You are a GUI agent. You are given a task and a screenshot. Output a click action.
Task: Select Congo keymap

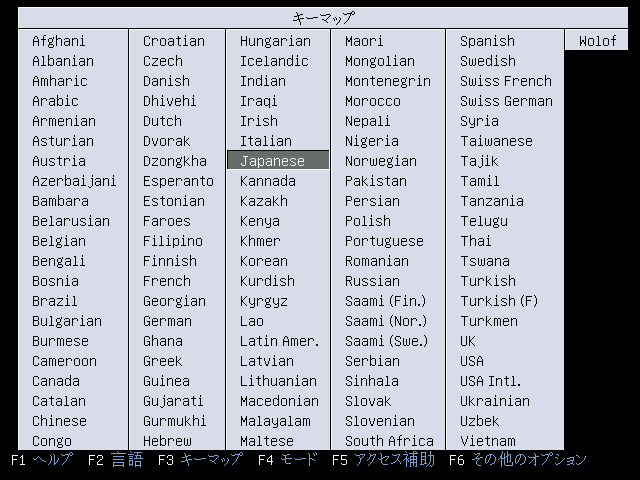52,441
